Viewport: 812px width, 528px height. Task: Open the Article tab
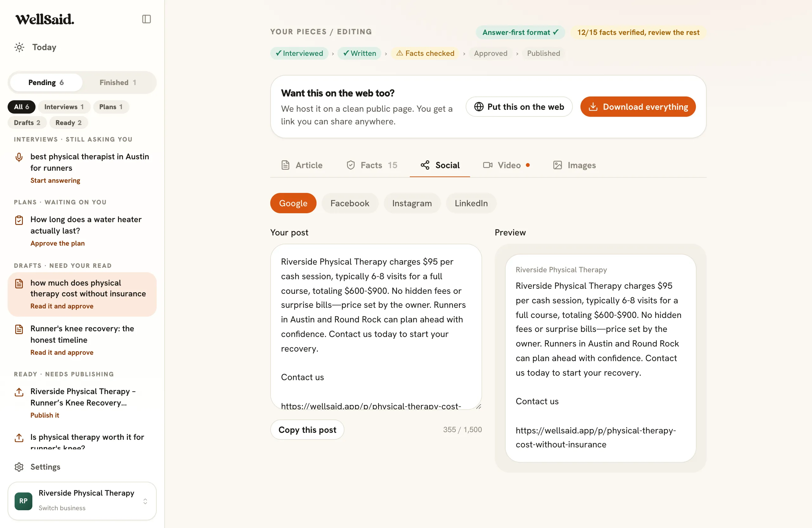(302, 165)
